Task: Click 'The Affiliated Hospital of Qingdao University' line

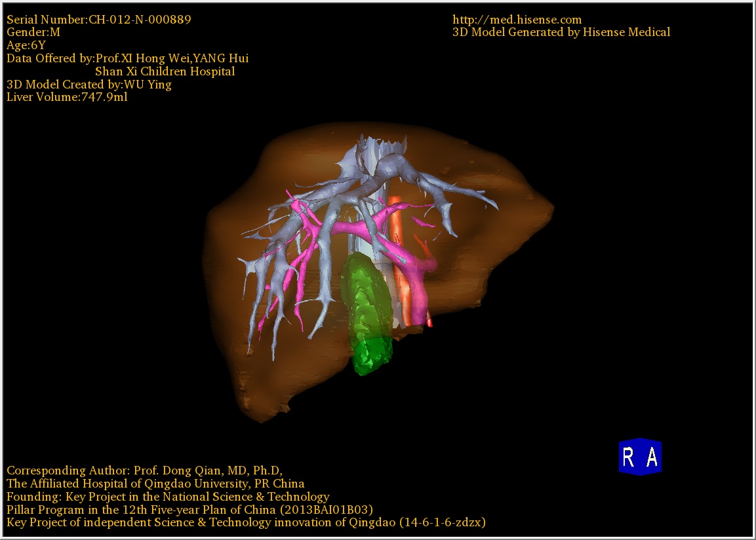Action: (x=155, y=484)
